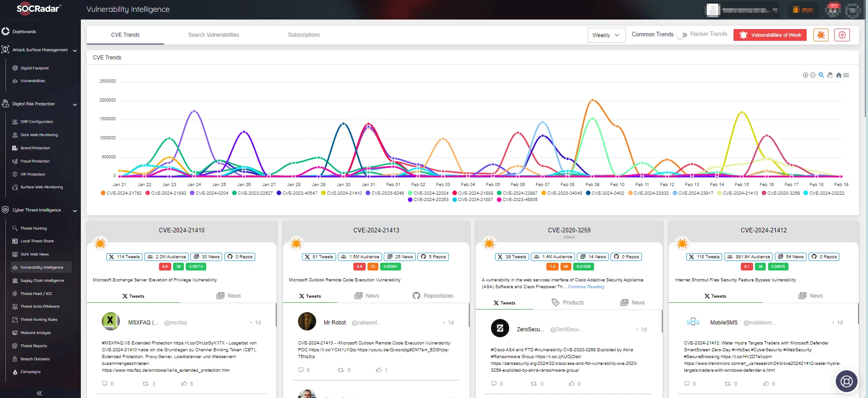This screenshot has height=398, width=868.
Task: Open Dashboards in sidebar
Action: pyautogui.click(x=24, y=32)
